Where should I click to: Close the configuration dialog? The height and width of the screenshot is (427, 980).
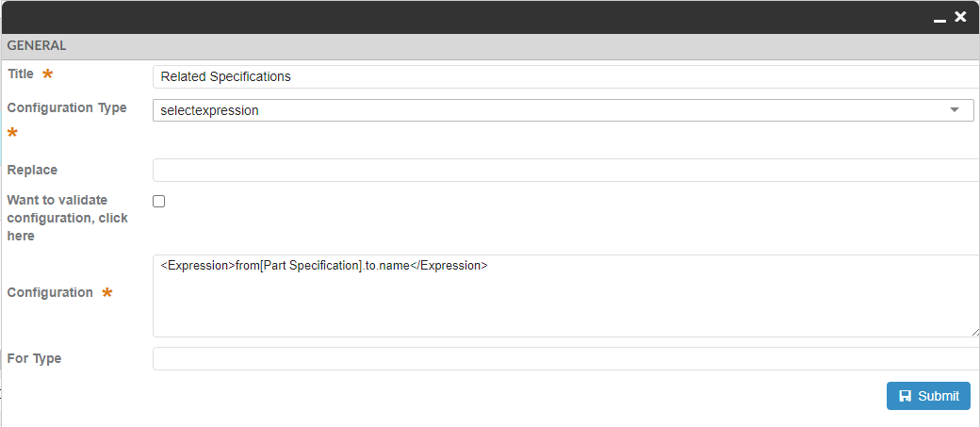pos(960,17)
